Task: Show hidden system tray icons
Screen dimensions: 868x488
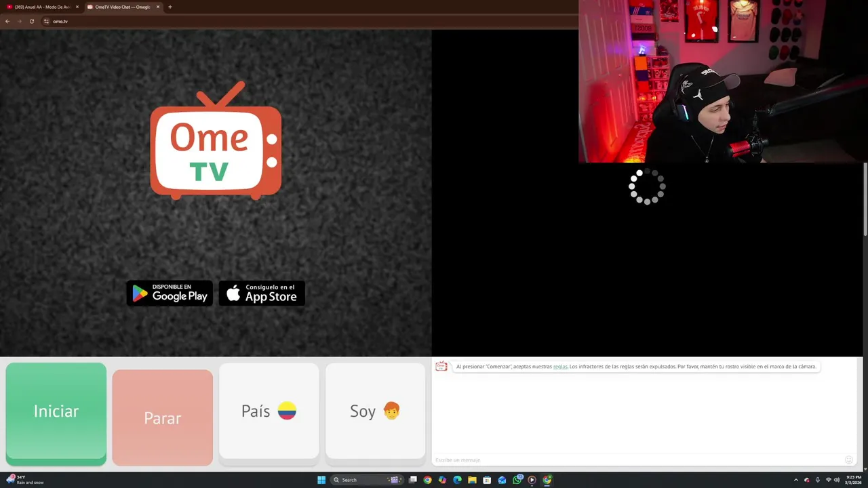Action: (796, 480)
